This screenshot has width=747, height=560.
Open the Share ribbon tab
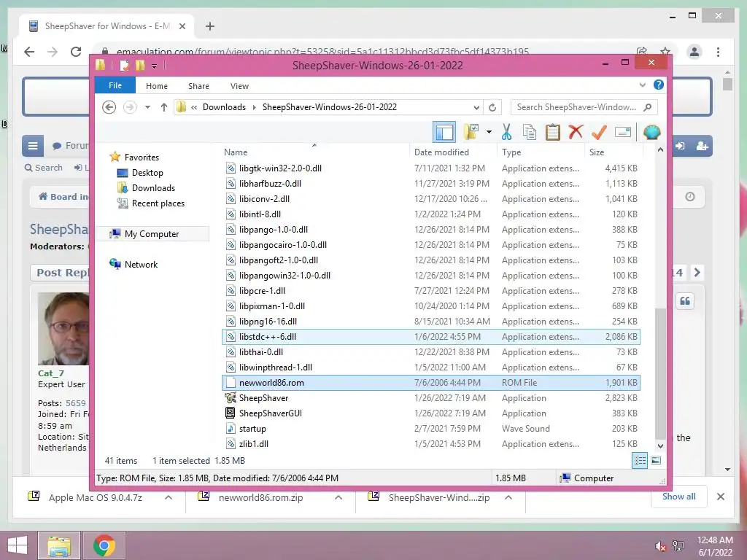click(x=198, y=86)
